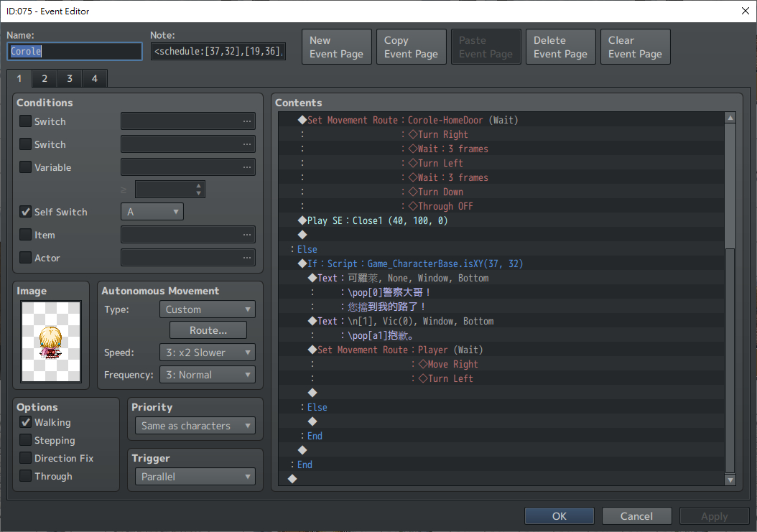Open the Self Switch A dropdown

pyautogui.click(x=152, y=212)
